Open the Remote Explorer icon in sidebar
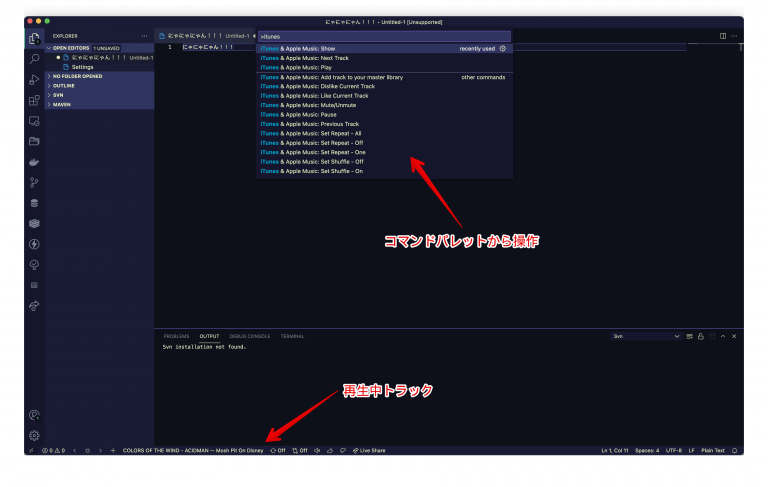This screenshot has width=768, height=487. tap(34, 121)
